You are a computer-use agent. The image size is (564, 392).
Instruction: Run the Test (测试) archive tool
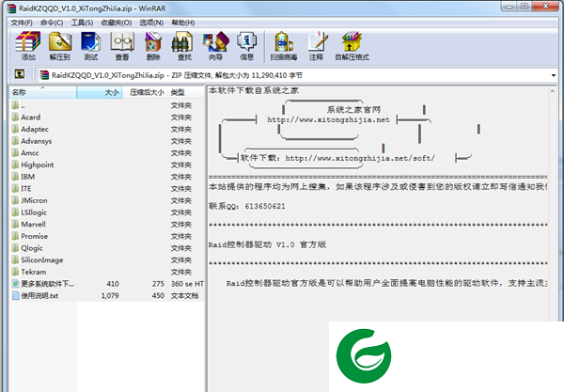pos(90,46)
